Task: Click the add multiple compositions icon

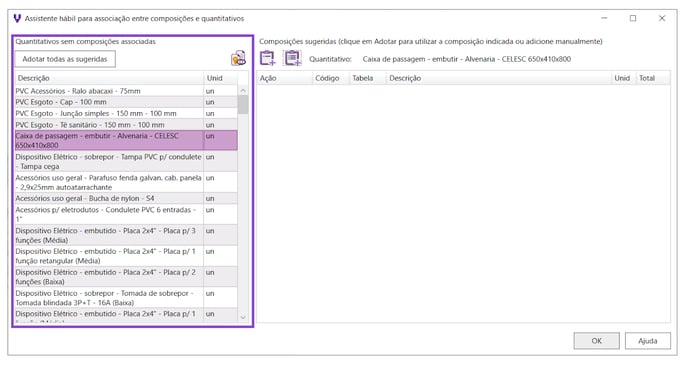Action: point(292,58)
